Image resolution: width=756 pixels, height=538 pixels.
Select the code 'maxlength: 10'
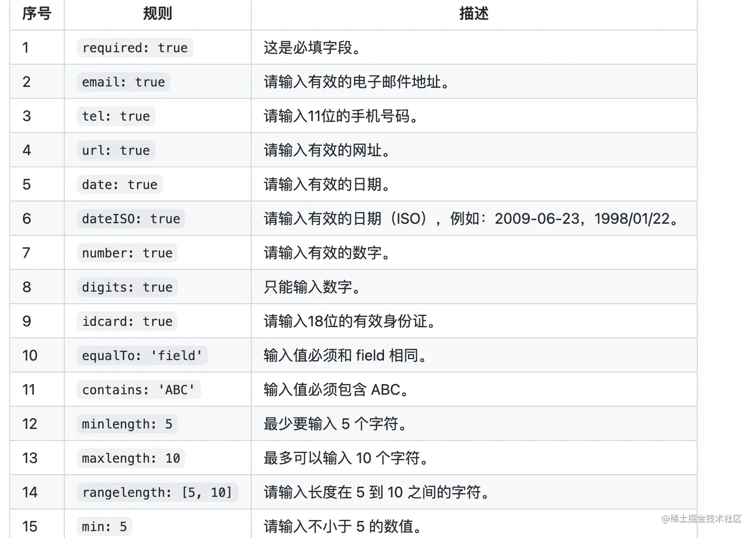(131, 458)
